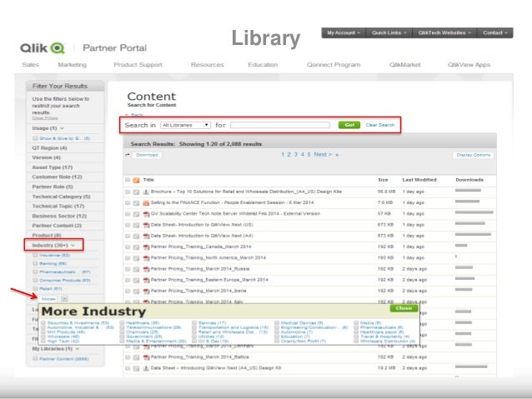Collapse the Industry (30+) filter section
Viewport: 532px width, 399px height.
pyautogui.click(x=73, y=245)
